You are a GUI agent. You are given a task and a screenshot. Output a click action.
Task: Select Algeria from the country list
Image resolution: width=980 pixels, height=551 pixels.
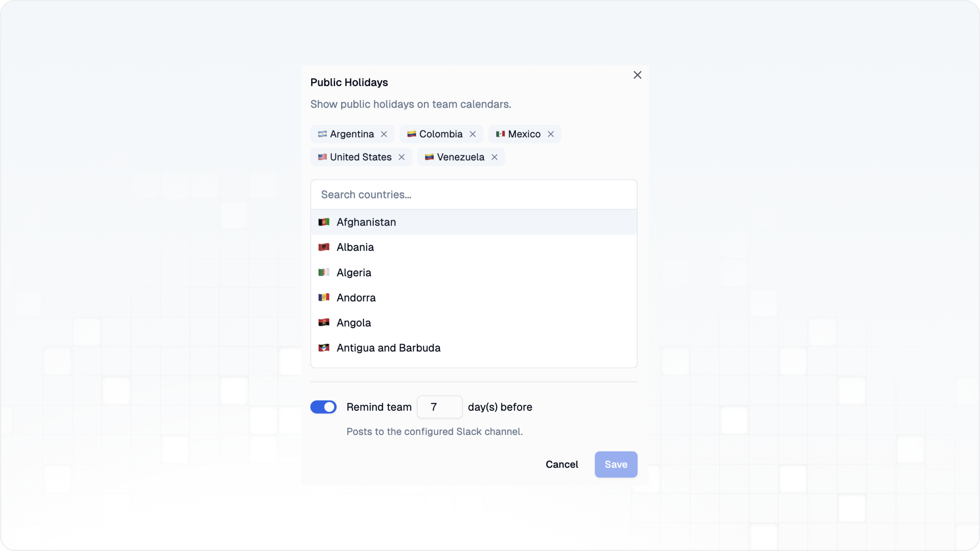point(353,273)
